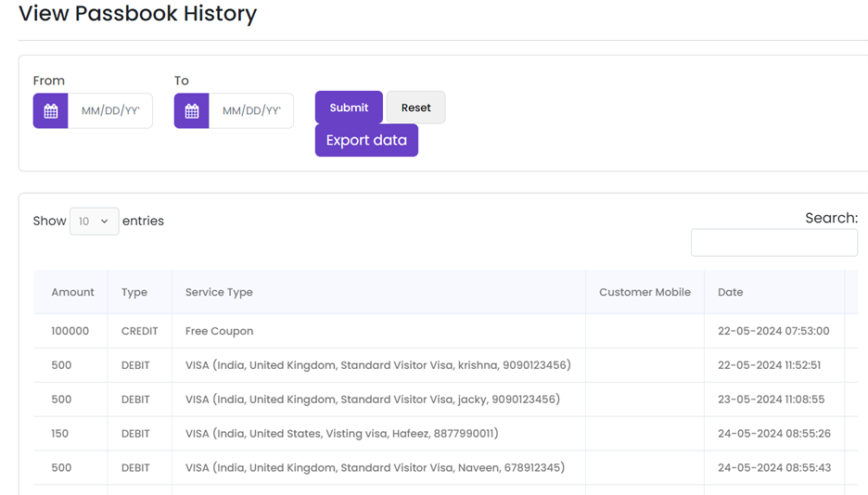
Task: Reset the date filter
Action: tap(415, 108)
